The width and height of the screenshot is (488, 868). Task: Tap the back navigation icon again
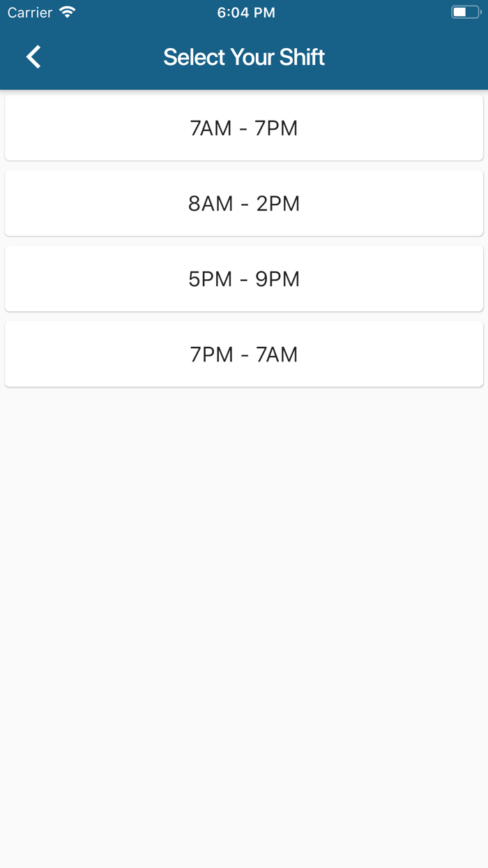pos(32,57)
